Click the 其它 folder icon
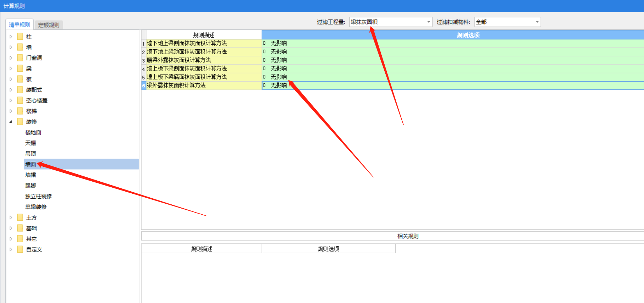This screenshot has height=303, width=644. (20, 239)
